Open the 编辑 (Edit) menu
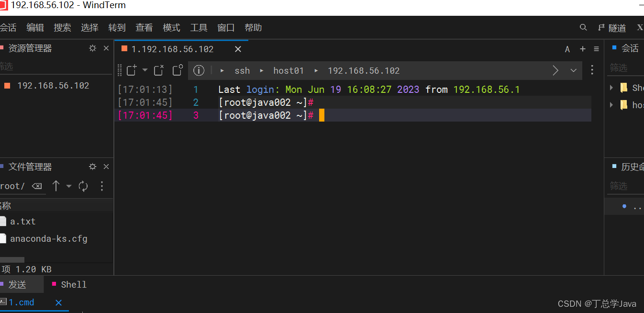The height and width of the screenshot is (313, 644). 35,28
